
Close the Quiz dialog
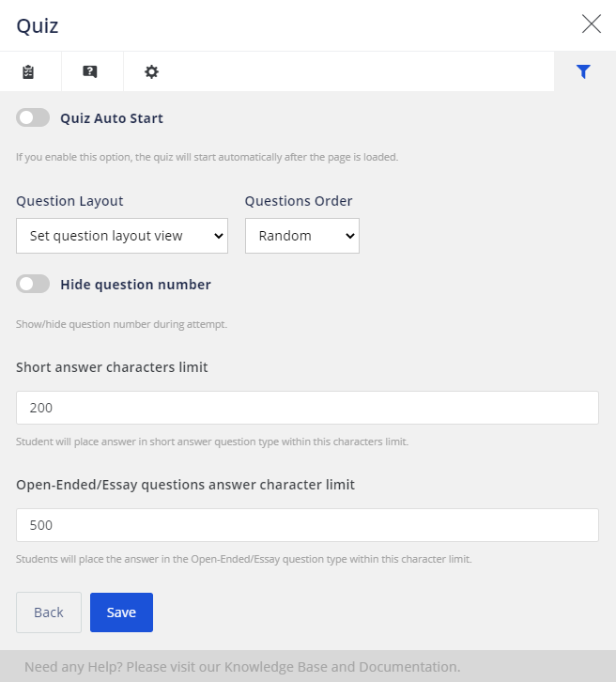point(592,23)
